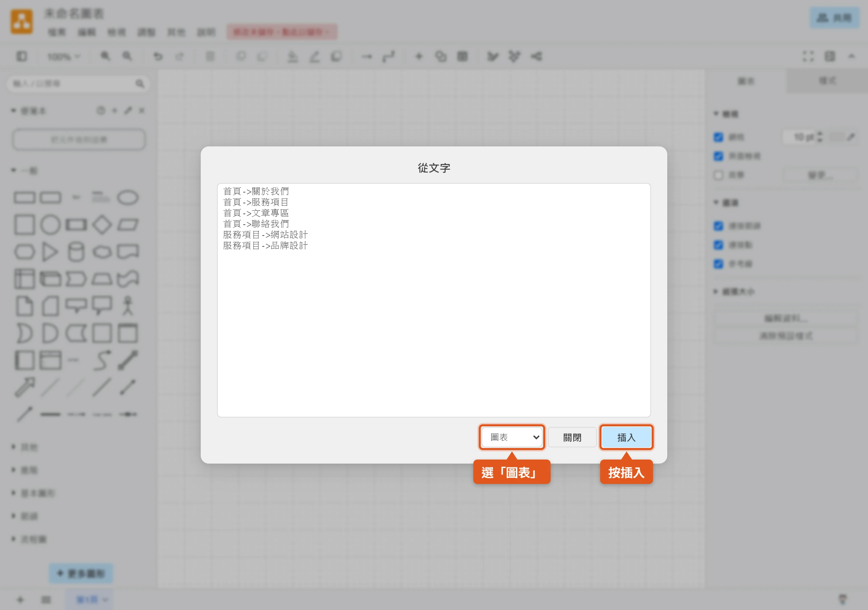Toggle the connection points checkbox in Options
Viewport: 868px width, 610px height.
pos(718,245)
